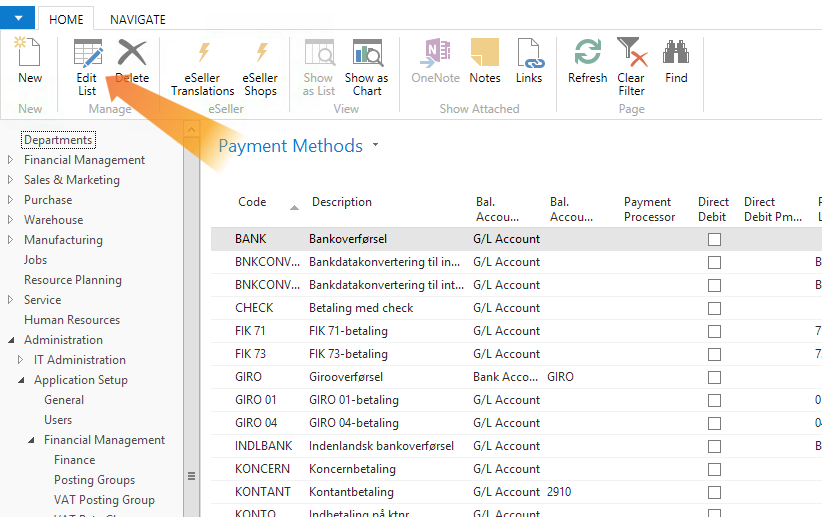This screenshot has height=517, width=822.
Task: Toggle Direct Debit for BANK row
Action: point(714,239)
